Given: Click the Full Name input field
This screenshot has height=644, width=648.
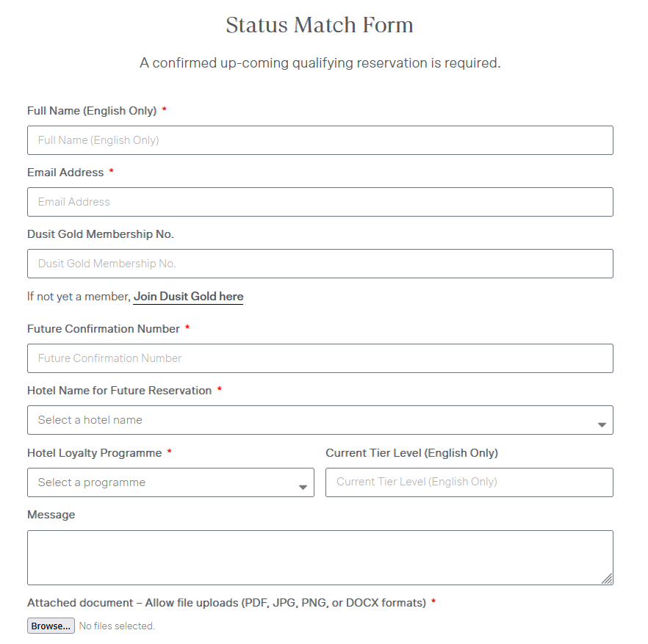Looking at the screenshot, I should click(320, 140).
